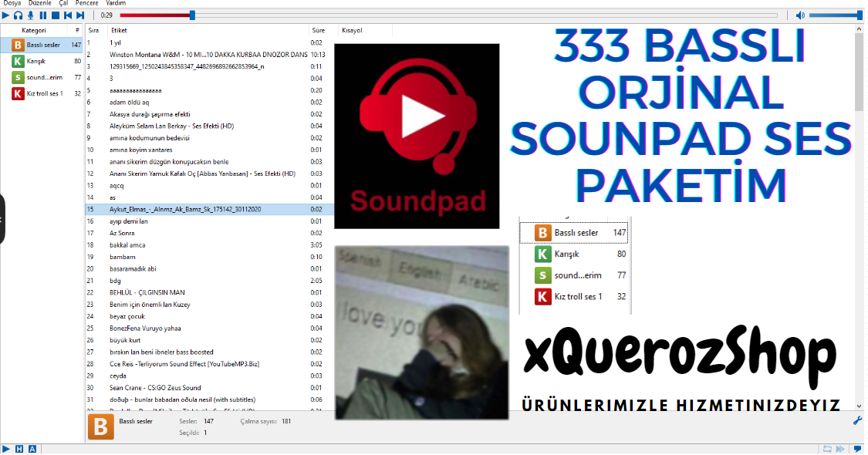Open the Yardım menu
The image size is (868, 455).
click(x=116, y=3)
